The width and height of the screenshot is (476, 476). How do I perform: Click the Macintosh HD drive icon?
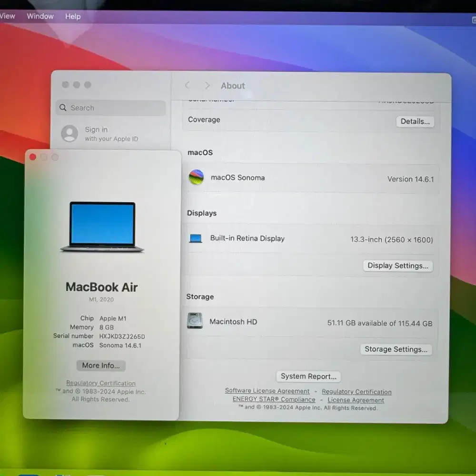click(195, 321)
